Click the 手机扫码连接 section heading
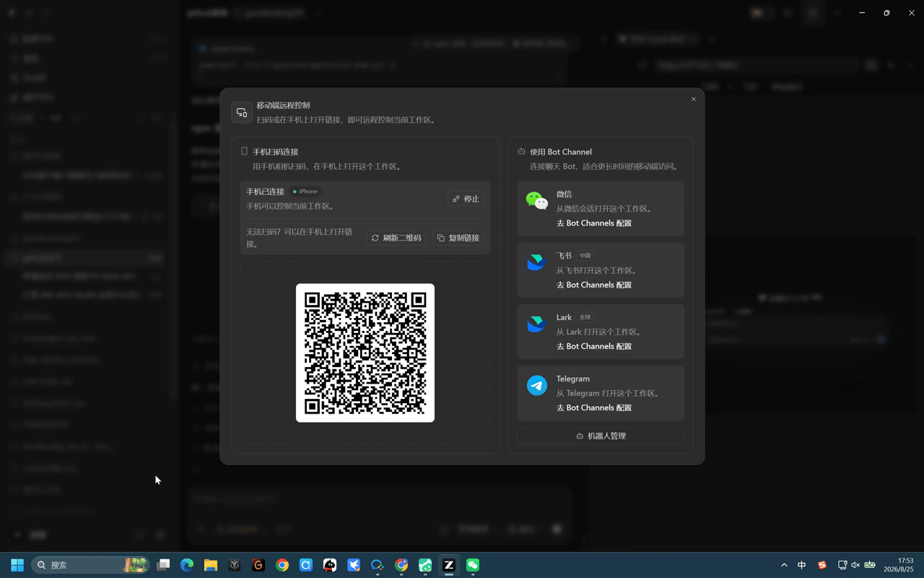The image size is (924, 578). 276,152
